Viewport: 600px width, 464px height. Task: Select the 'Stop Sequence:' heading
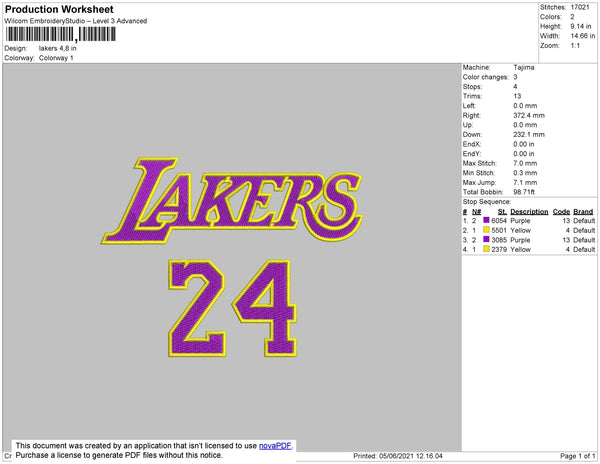[487, 202]
